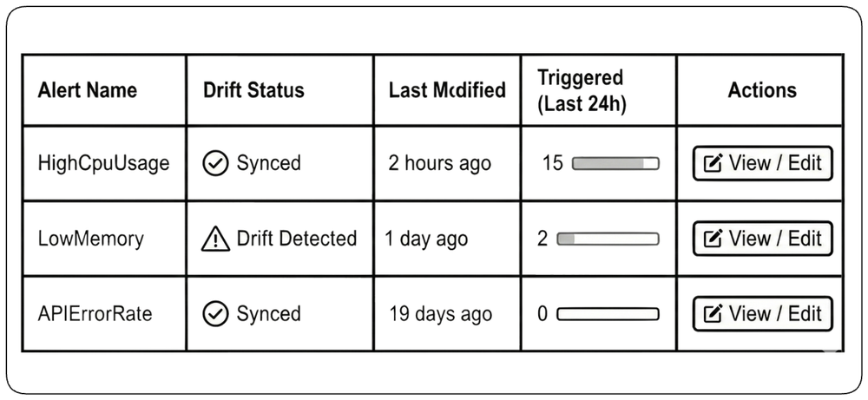Screen dimensions: 868x400
Task: Sort by Drift Status column header
Action: (x=253, y=90)
